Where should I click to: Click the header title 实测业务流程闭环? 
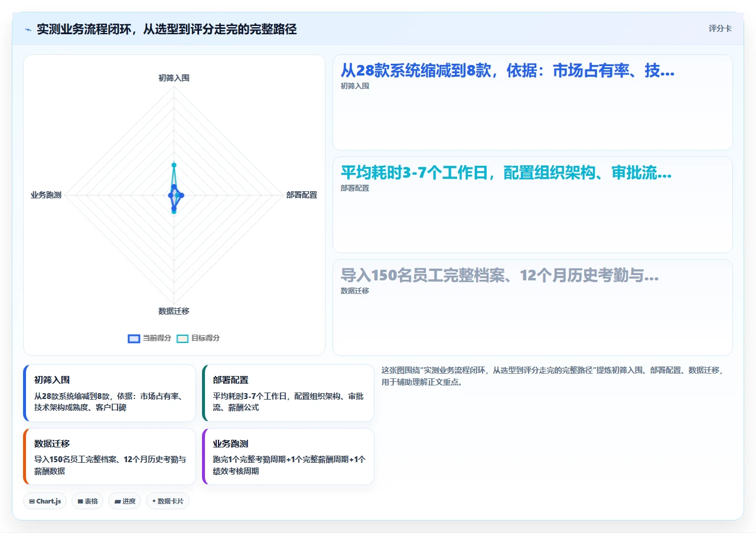click(167, 29)
